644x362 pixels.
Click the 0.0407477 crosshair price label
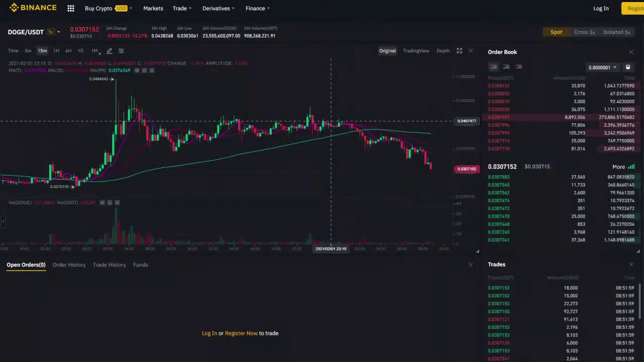click(x=466, y=121)
